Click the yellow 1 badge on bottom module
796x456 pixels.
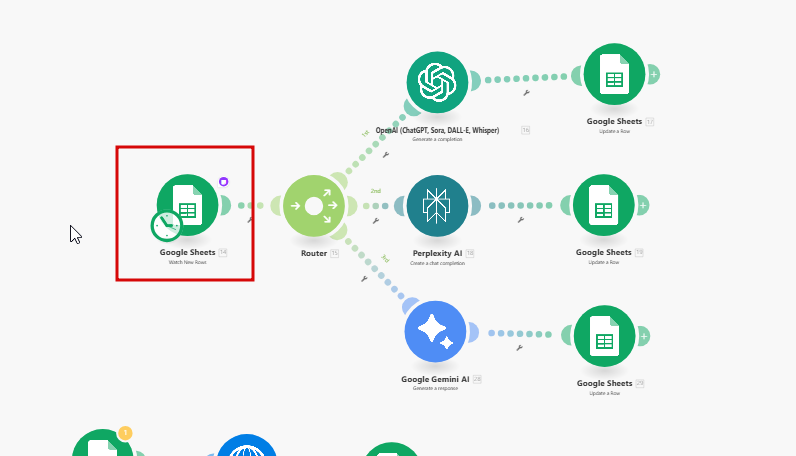coord(125,433)
